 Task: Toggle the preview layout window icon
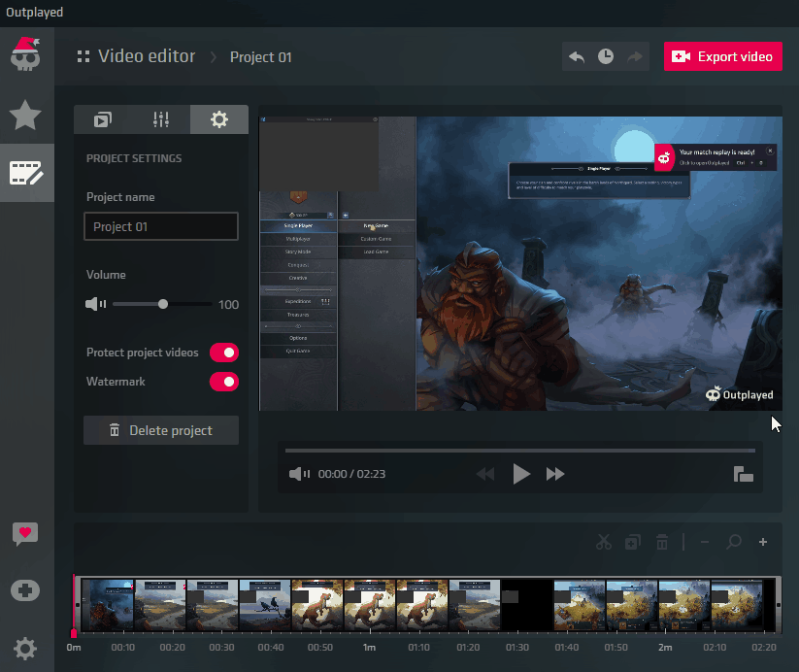(x=744, y=474)
